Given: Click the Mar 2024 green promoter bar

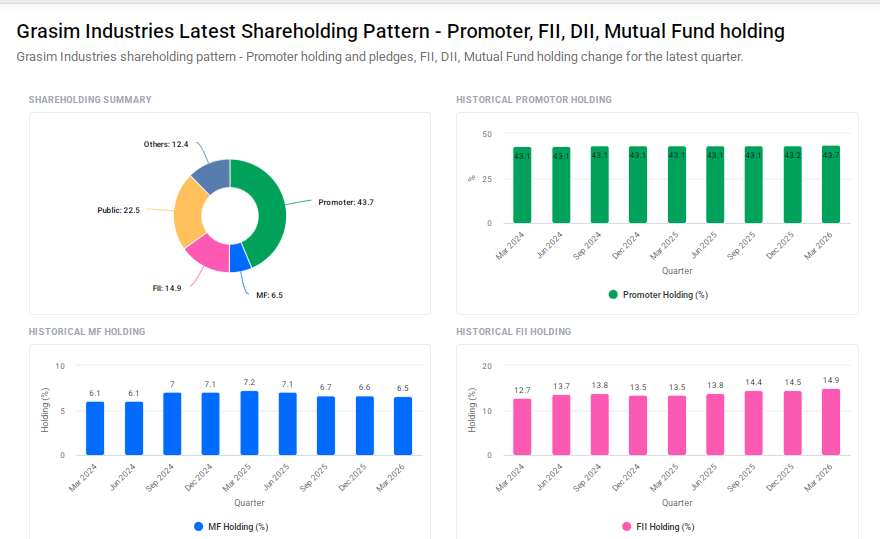Looking at the screenshot, I should click(x=522, y=185).
